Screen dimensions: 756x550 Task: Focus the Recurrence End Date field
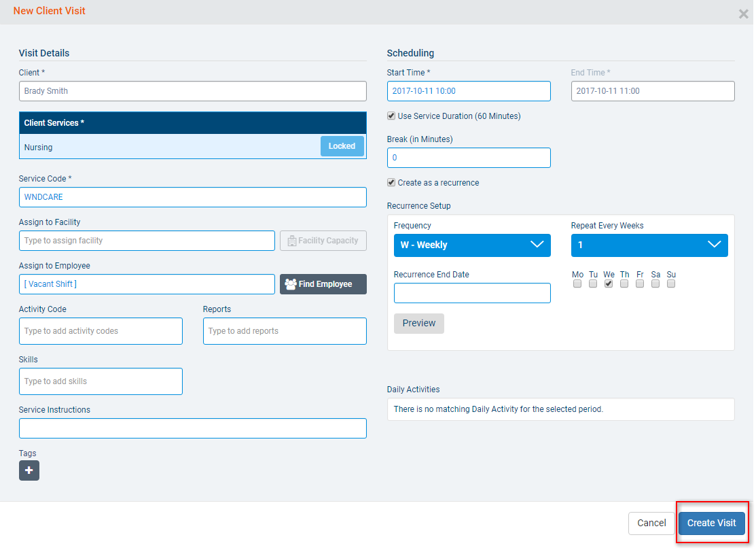point(472,293)
